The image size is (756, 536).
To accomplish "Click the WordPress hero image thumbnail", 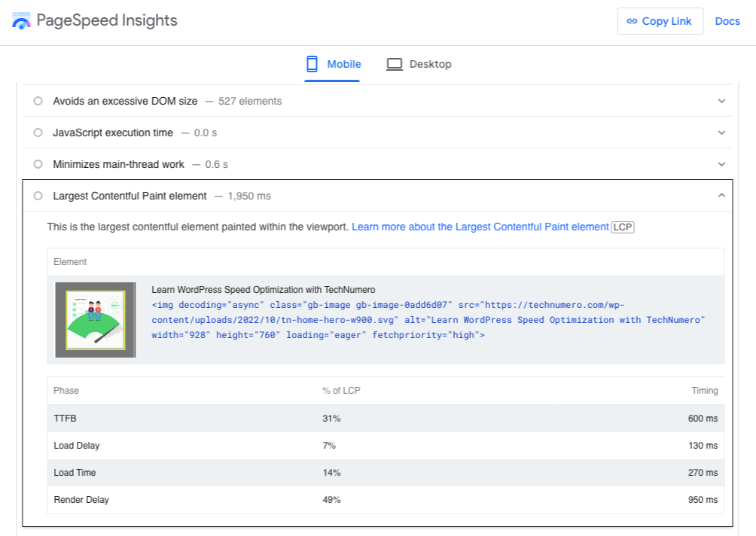I will point(95,319).
